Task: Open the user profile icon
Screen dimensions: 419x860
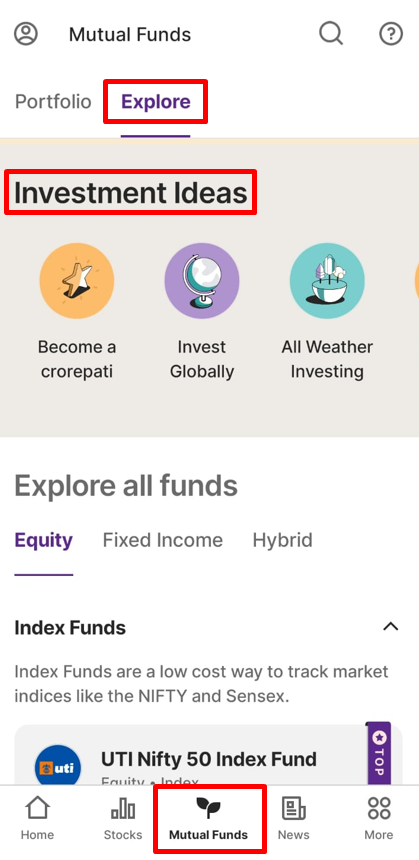Action: (x=26, y=34)
